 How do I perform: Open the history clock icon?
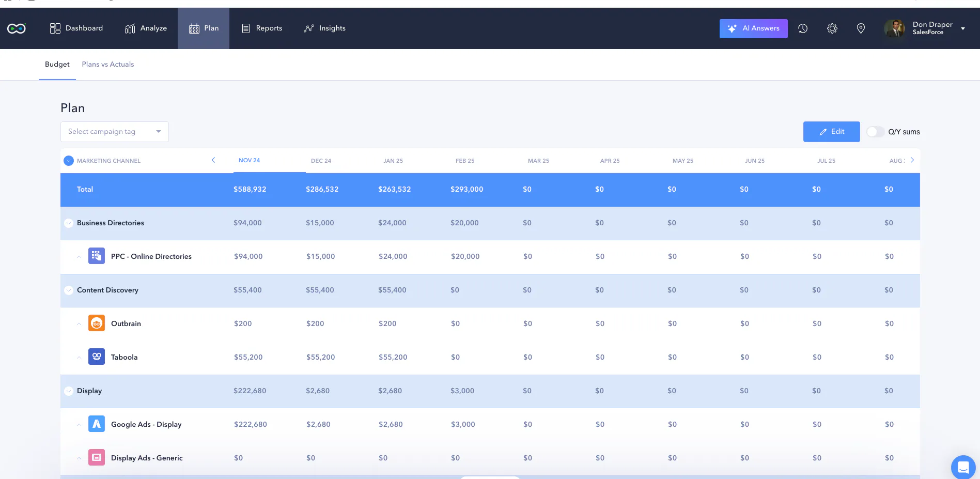click(803, 28)
